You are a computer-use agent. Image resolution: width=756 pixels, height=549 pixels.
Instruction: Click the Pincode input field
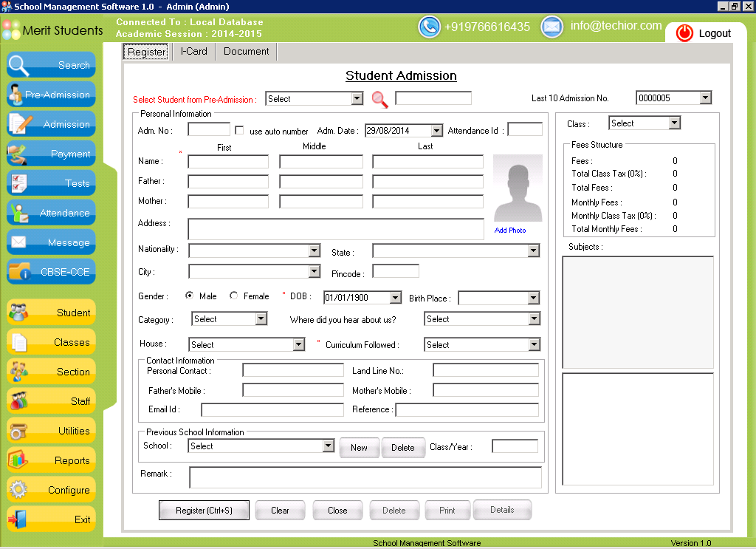pos(396,271)
